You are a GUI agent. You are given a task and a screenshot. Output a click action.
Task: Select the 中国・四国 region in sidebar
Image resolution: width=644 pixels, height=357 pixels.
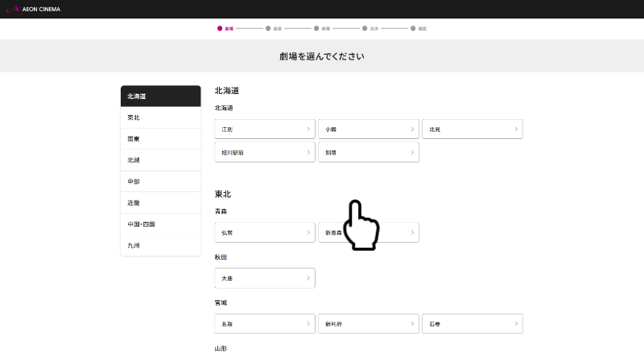[x=160, y=224]
